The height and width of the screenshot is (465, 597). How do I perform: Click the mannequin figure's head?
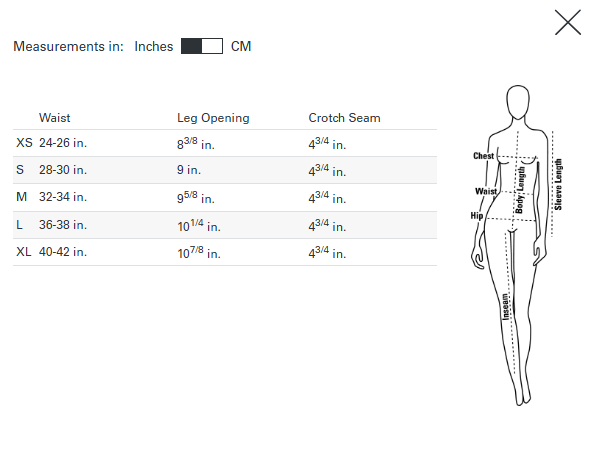pyautogui.click(x=518, y=102)
